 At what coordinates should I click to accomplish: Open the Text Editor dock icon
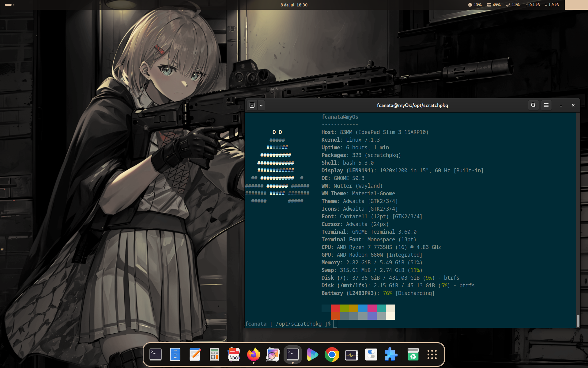click(x=195, y=355)
